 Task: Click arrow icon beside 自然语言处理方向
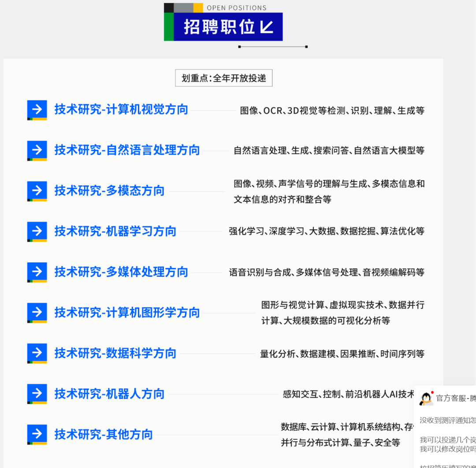pyautogui.click(x=37, y=151)
